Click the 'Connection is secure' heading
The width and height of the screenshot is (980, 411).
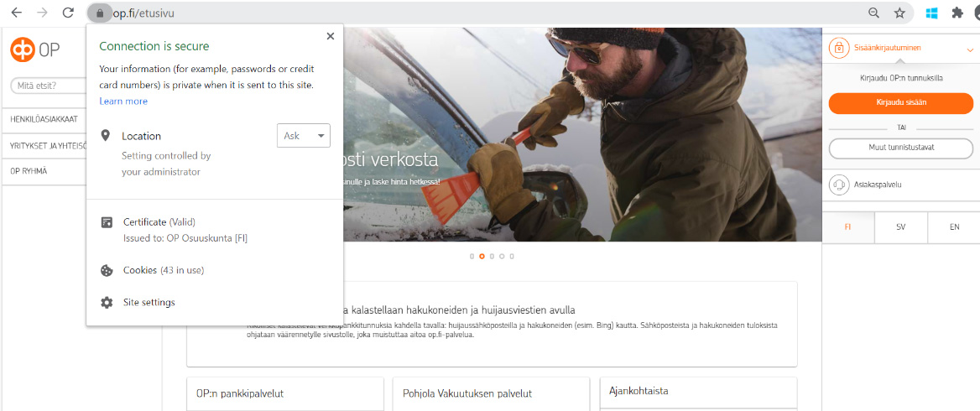coord(154,46)
